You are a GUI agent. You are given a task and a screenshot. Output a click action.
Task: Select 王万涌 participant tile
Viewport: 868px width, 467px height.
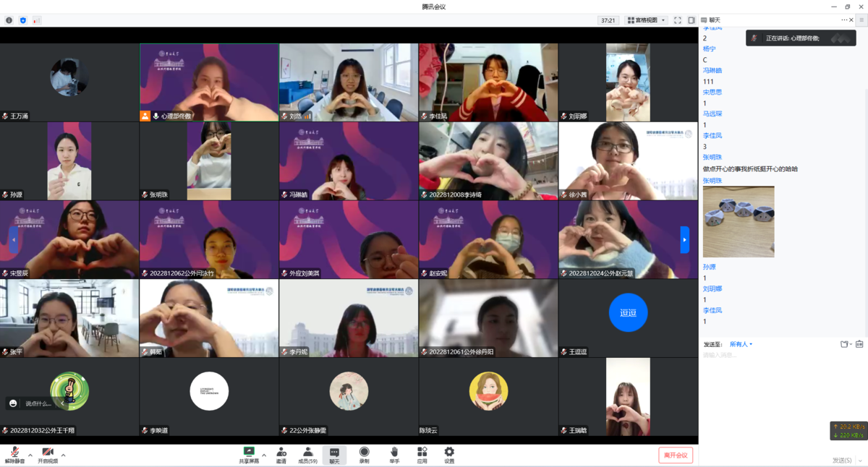69,82
